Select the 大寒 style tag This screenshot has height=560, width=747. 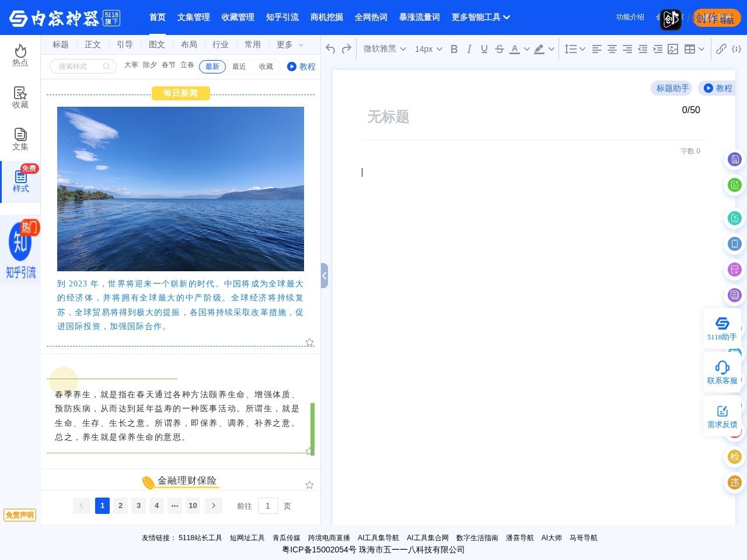(131, 65)
